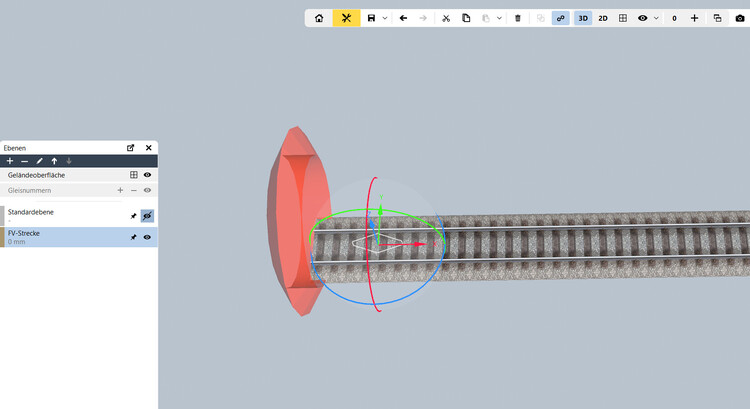Delete selection with the trash icon
Image resolution: width=750 pixels, height=409 pixels.
click(x=518, y=18)
